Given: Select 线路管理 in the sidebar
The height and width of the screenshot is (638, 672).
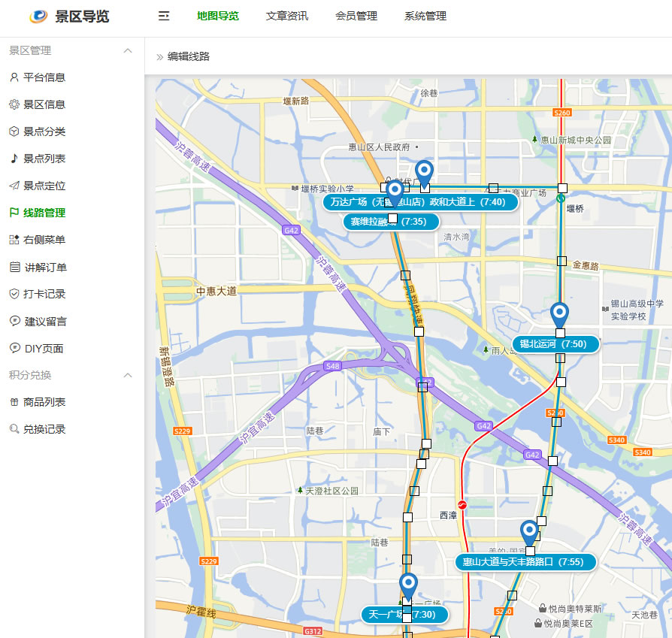Looking at the screenshot, I should 44,213.
